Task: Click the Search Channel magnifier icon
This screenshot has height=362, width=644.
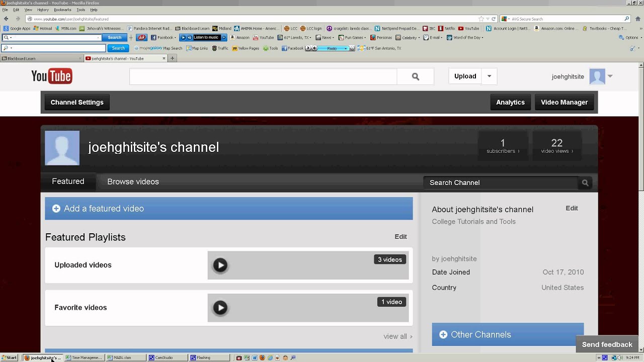Action: click(x=585, y=183)
